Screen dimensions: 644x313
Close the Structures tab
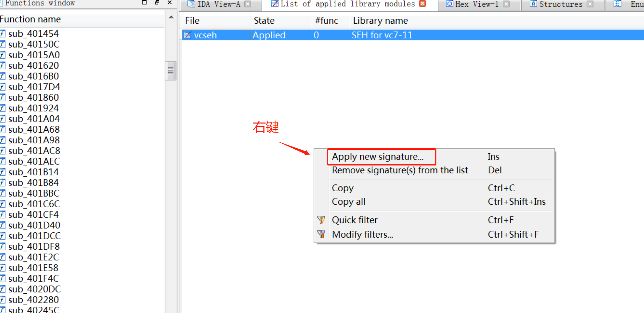[590, 4]
